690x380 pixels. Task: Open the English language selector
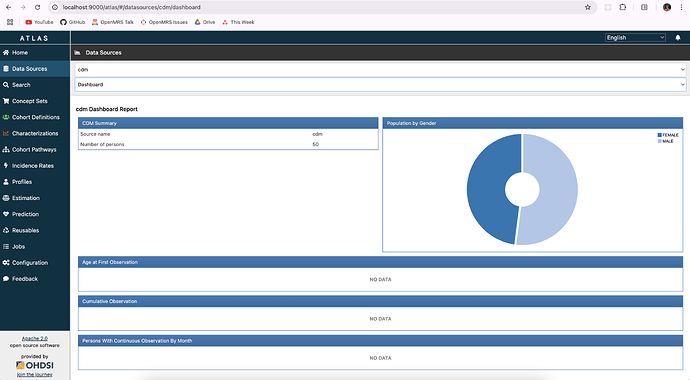(635, 38)
